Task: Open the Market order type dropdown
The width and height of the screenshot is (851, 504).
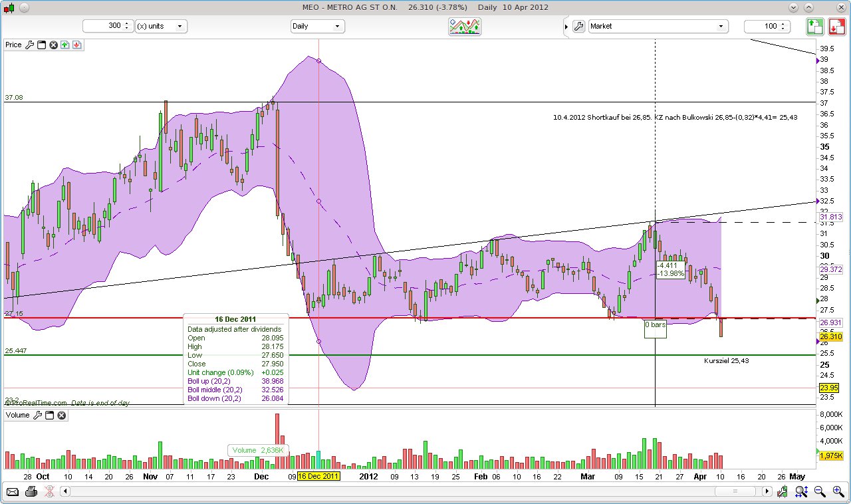Action: pos(658,26)
